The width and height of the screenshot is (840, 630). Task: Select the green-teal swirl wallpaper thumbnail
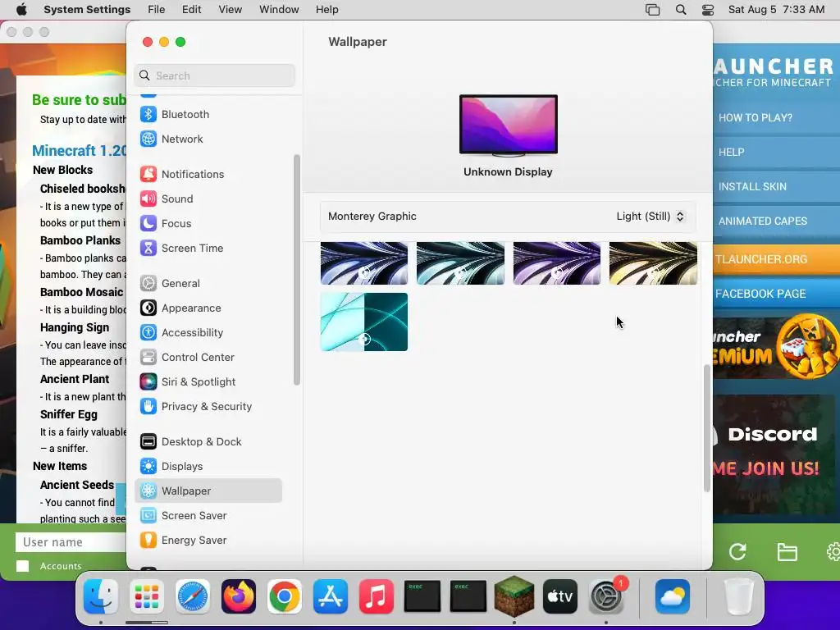point(460,263)
